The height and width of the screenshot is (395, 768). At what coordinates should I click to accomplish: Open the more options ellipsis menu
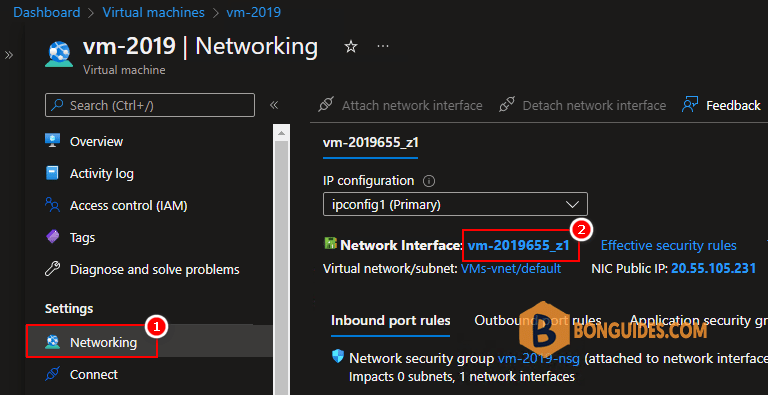[383, 47]
